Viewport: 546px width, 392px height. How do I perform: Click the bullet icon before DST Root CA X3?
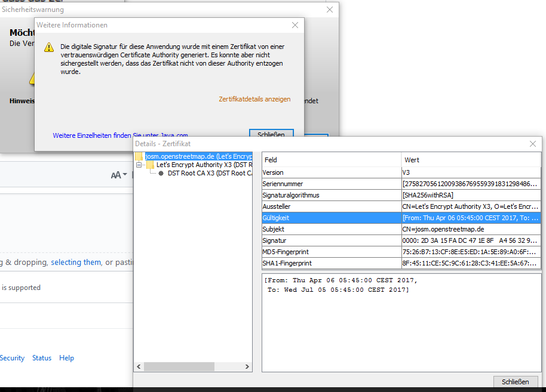(161, 174)
